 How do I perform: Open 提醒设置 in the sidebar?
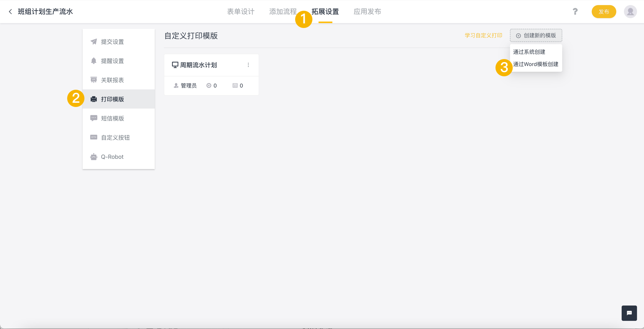pyautogui.click(x=119, y=61)
